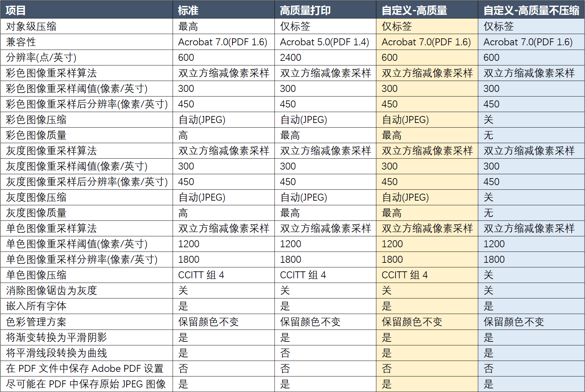
Task: Click 双立方缩减像素采样 for 单色图像 in 标准 column
Action: [x=224, y=228]
